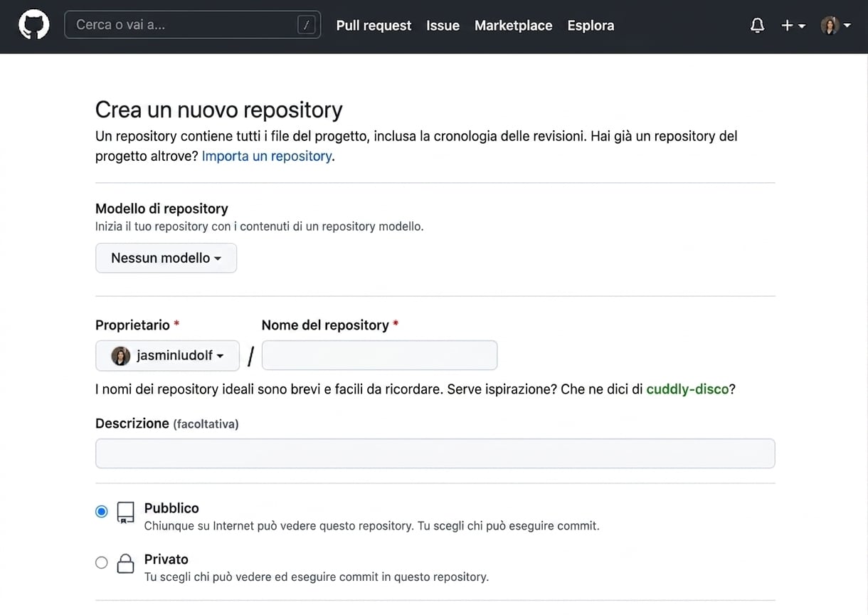Click the 'Nome del repository' input field
The width and height of the screenshot is (868, 615).
pyautogui.click(x=379, y=355)
